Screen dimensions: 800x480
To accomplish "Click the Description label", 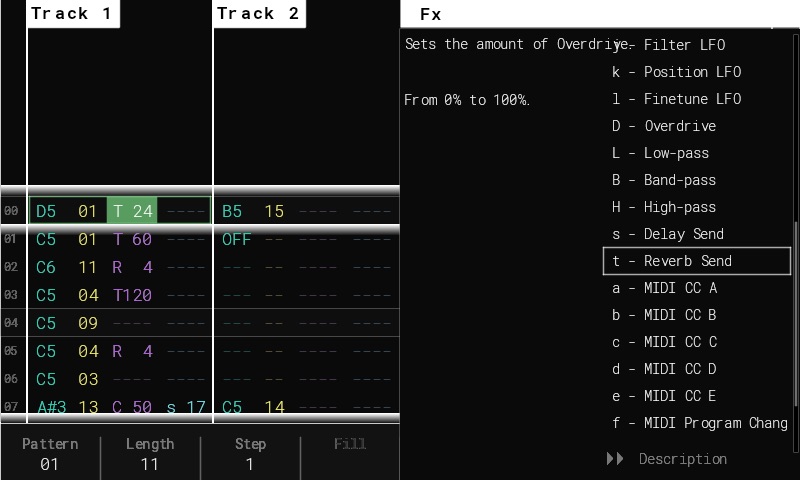I will click(x=683, y=459).
